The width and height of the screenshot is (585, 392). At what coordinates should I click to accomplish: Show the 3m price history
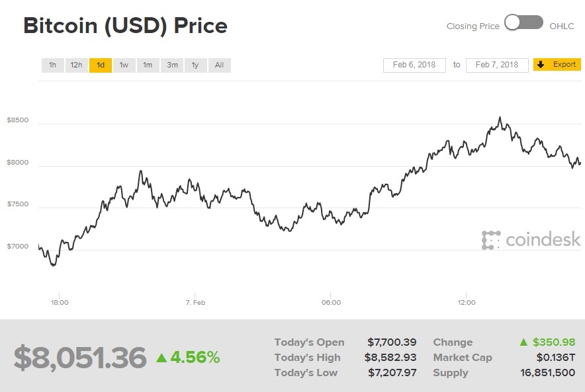[172, 65]
